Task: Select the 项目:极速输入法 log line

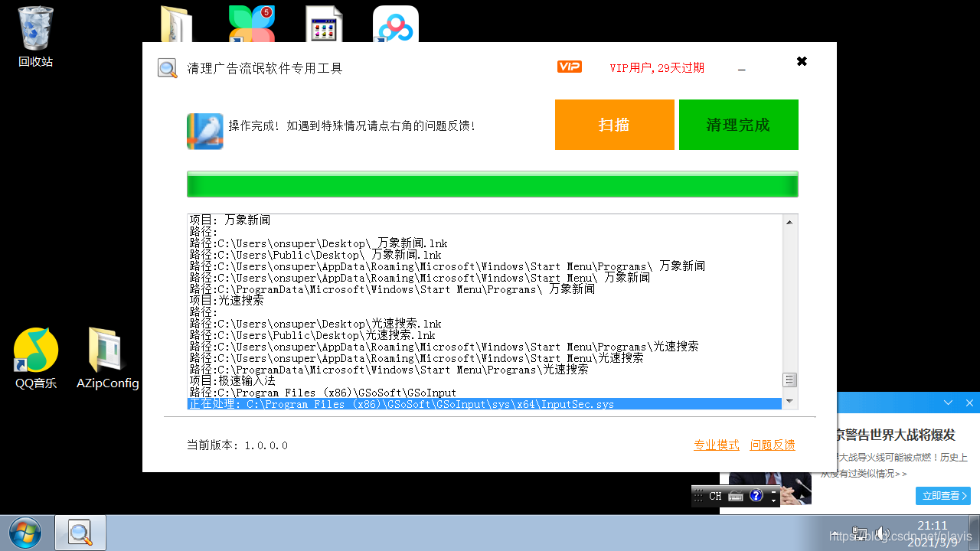Action: (x=233, y=381)
